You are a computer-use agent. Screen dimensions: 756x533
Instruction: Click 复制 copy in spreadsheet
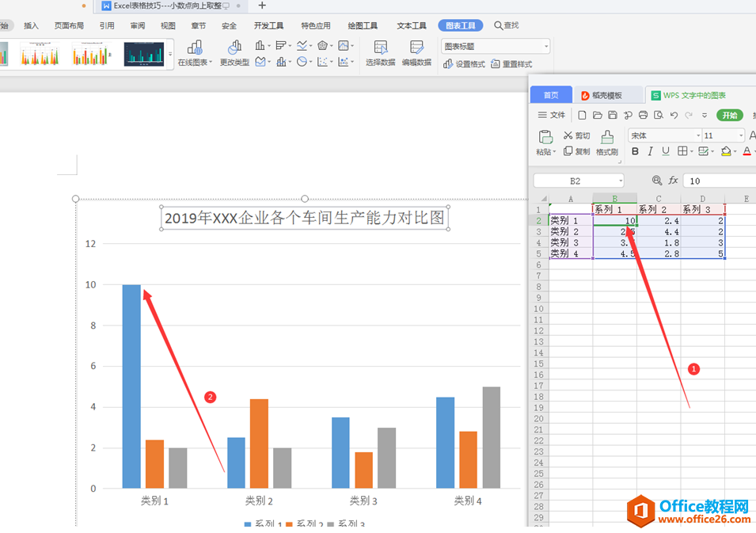(x=577, y=151)
